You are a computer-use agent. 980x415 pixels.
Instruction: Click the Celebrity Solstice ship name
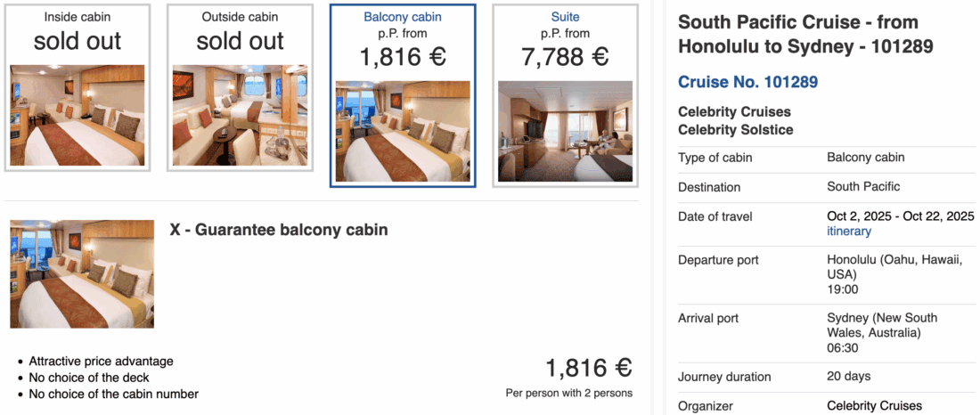pyautogui.click(x=735, y=130)
